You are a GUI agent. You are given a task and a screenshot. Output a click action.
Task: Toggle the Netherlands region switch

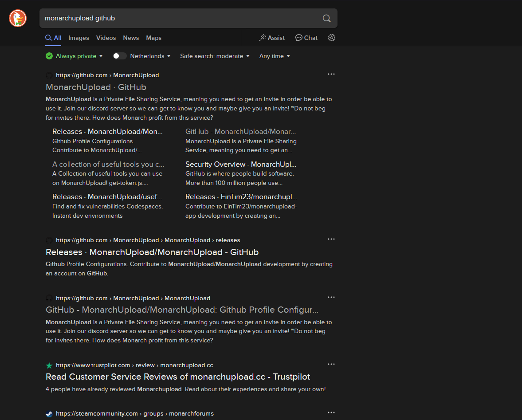(x=119, y=56)
